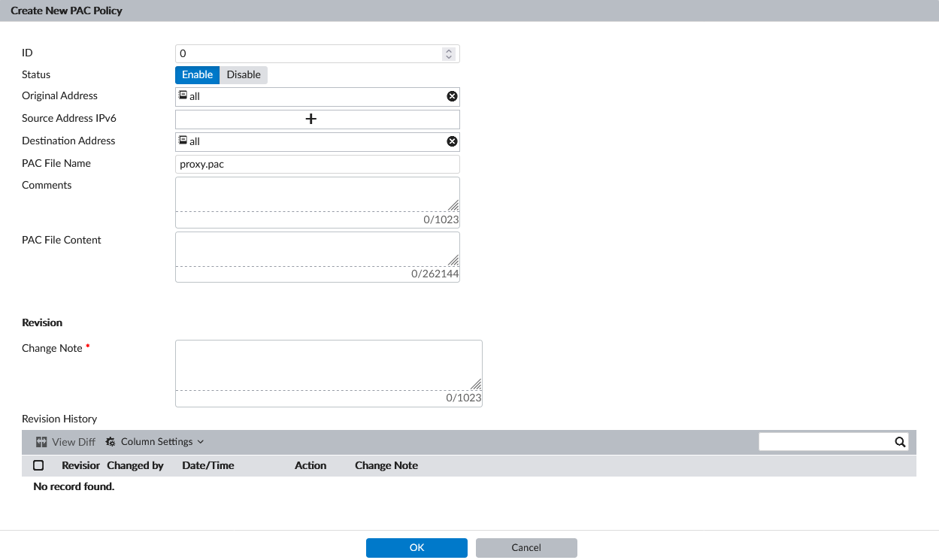Click the PAC File Content text area
Image resolution: width=939 pixels, height=560 pixels.
[x=317, y=249]
